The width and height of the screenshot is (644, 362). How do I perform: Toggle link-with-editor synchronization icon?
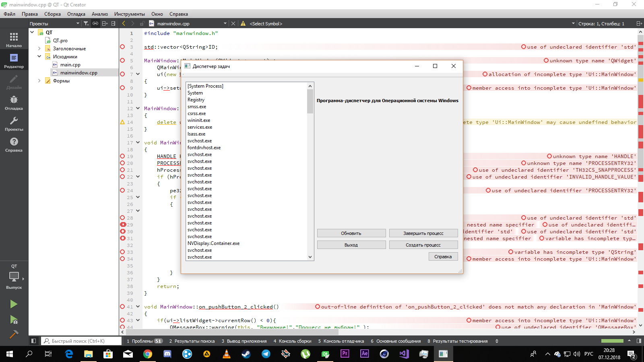(95, 24)
